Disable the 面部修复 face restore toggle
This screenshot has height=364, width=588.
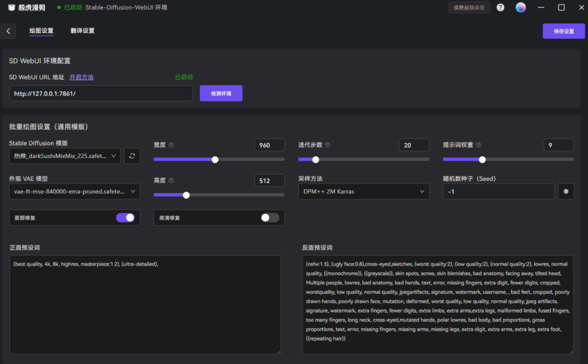(125, 218)
